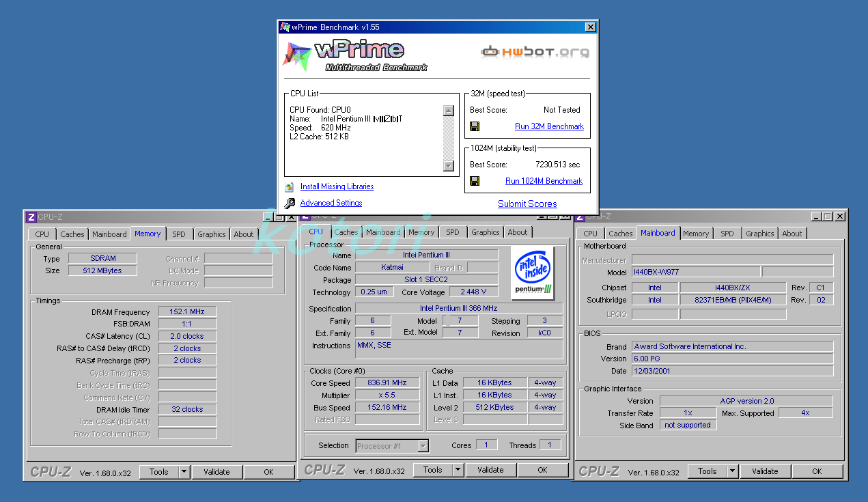The height and width of the screenshot is (502, 868).
Task: Click OK in Mainboard CPU-Z window
Action: click(817, 471)
